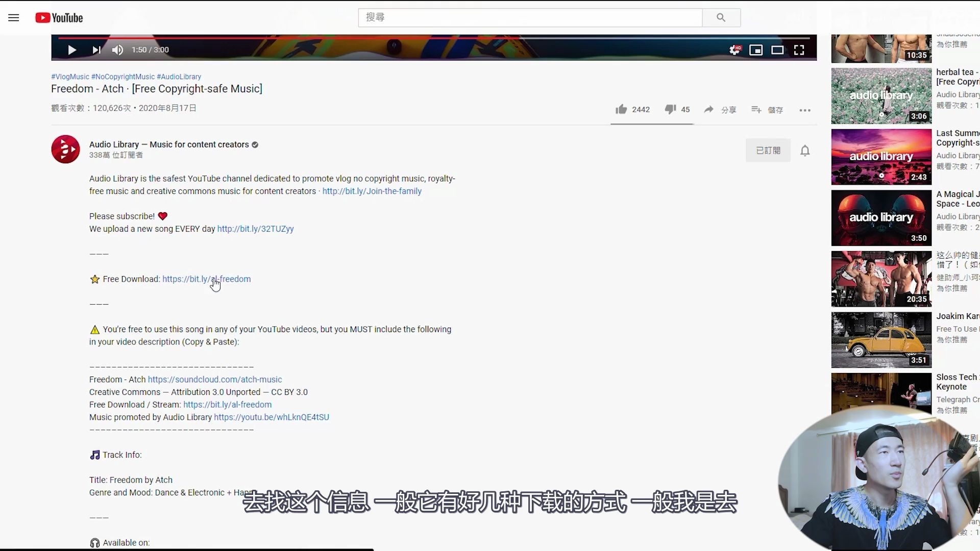The image size is (980, 551).
Task: Save the video to playlist 儲存
Action: pyautogui.click(x=767, y=110)
